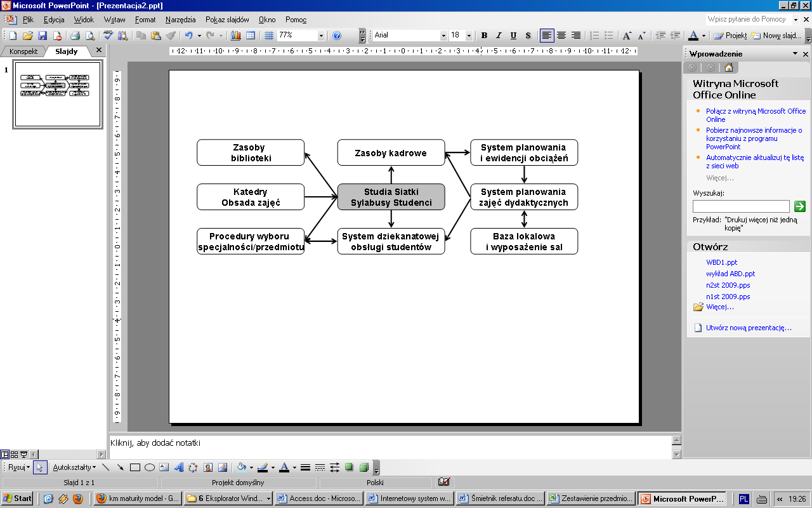Open the Wstaw menu
This screenshot has height=508, width=812.
114,20
